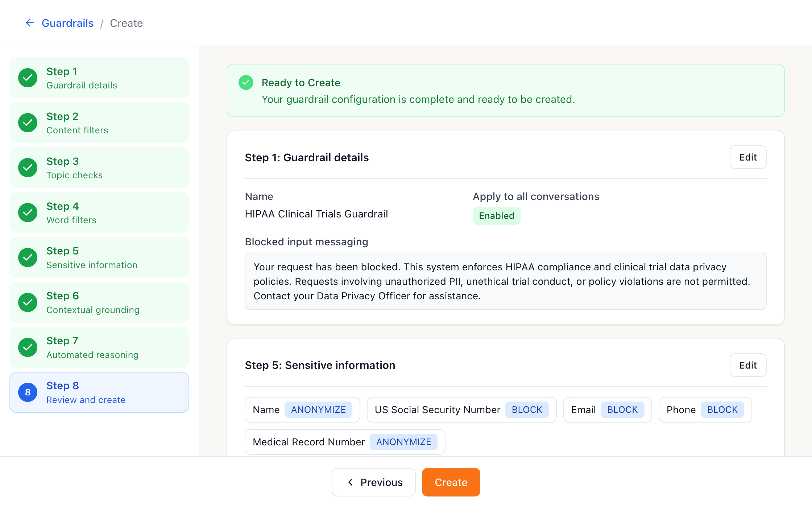812x507 pixels.
Task: Go to Step 3 Topic checks
Action: pos(99,167)
